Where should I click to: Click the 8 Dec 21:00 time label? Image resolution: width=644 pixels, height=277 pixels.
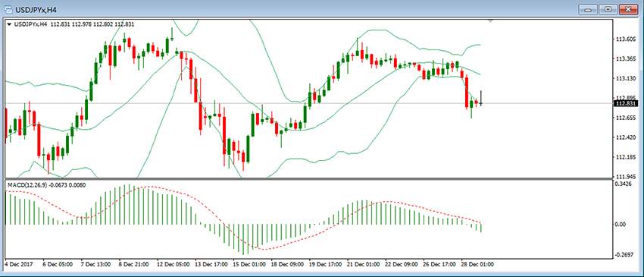tap(134, 264)
